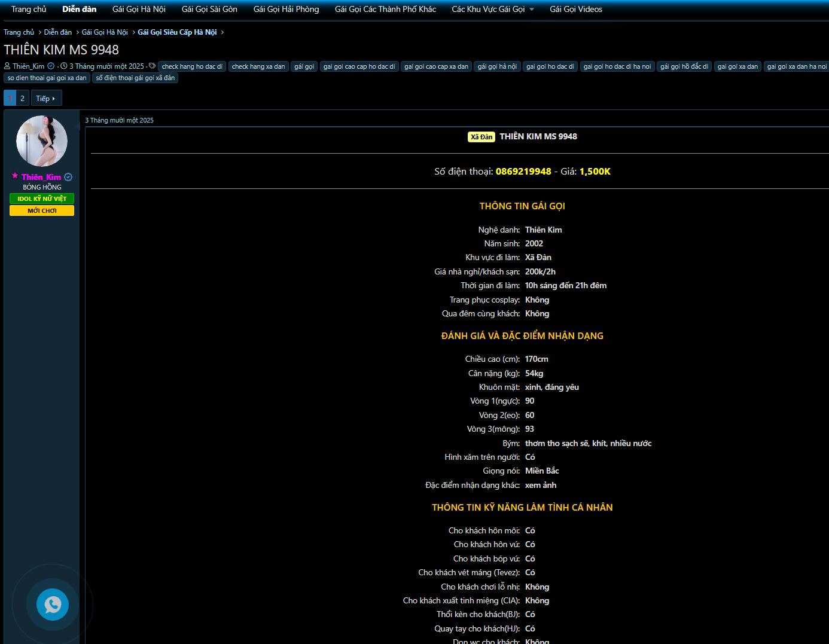
Task: Open the poster's round avatar picture
Action: click(42, 141)
